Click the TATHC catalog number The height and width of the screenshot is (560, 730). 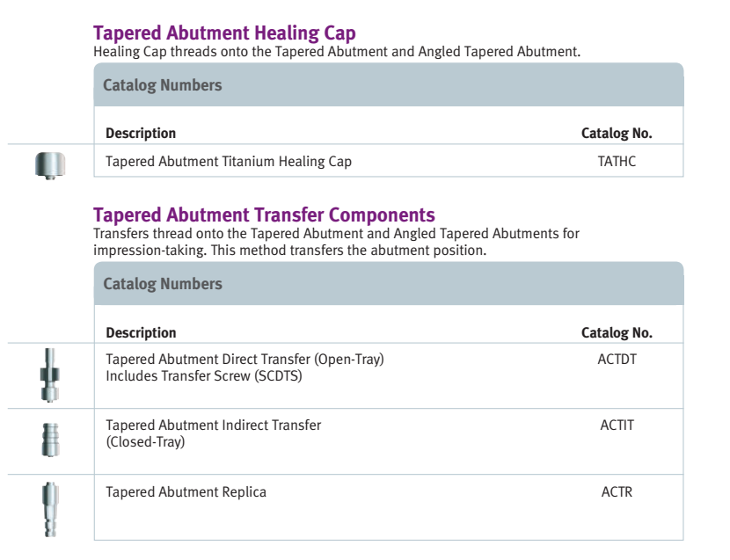[x=617, y=162]
